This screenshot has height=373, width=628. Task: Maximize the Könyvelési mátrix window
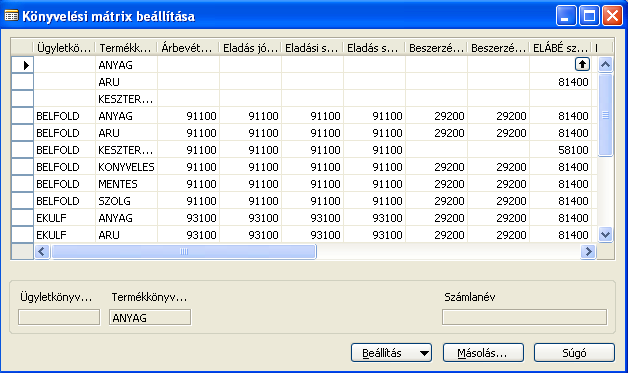(x=589, y=16)
